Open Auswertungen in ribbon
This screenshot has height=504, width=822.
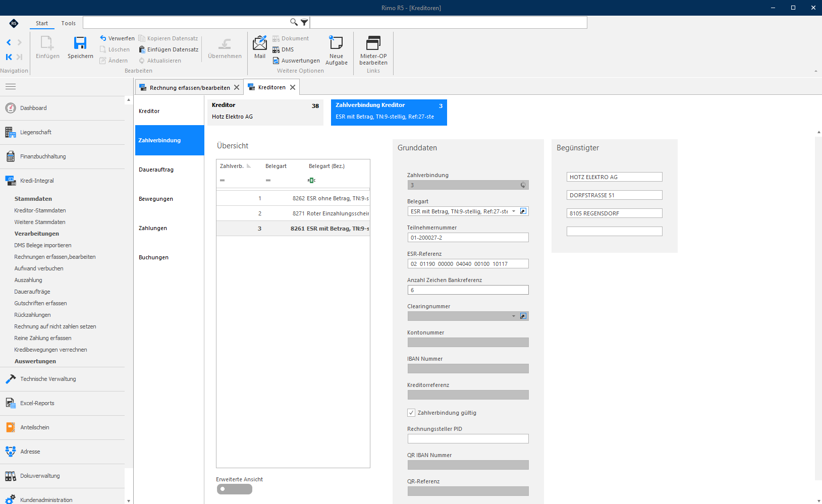[296, 61]
